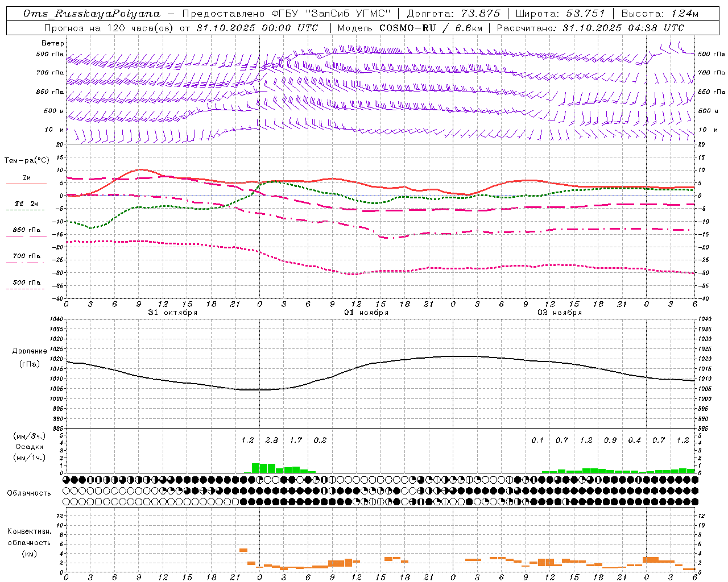Click the precipitation value '0.4'

(634, 440)
